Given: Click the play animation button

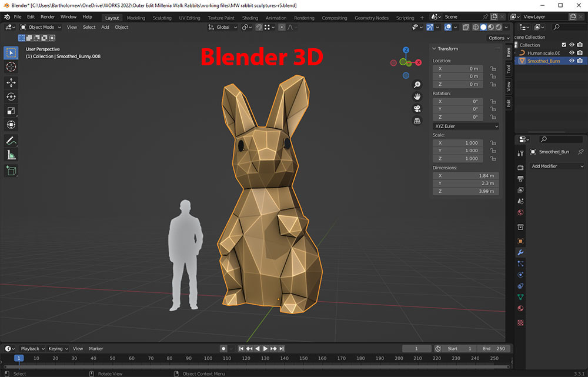Looking at the screenshot, I should tap(265, 349).
